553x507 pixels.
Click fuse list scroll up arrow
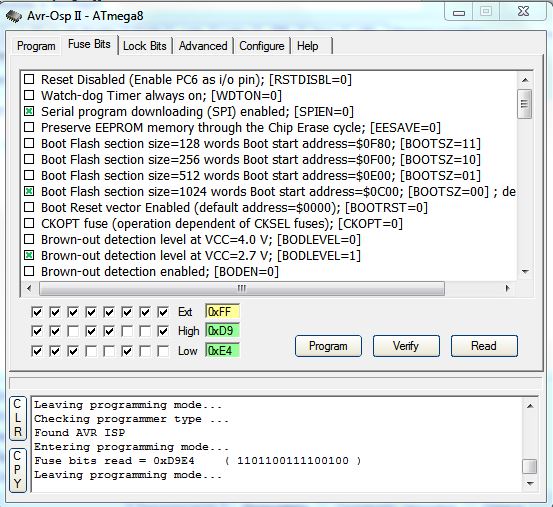(525, 80)
